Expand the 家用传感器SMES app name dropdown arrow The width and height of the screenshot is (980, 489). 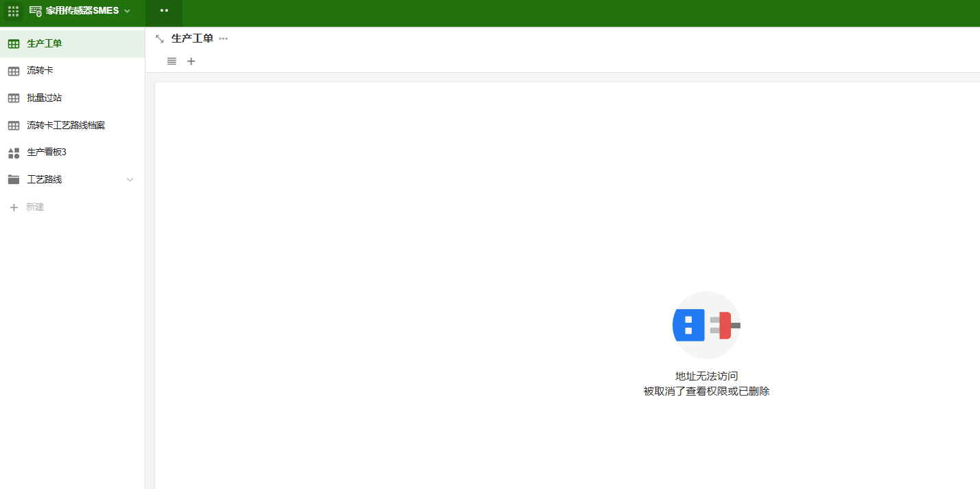(x=127, y=11)
